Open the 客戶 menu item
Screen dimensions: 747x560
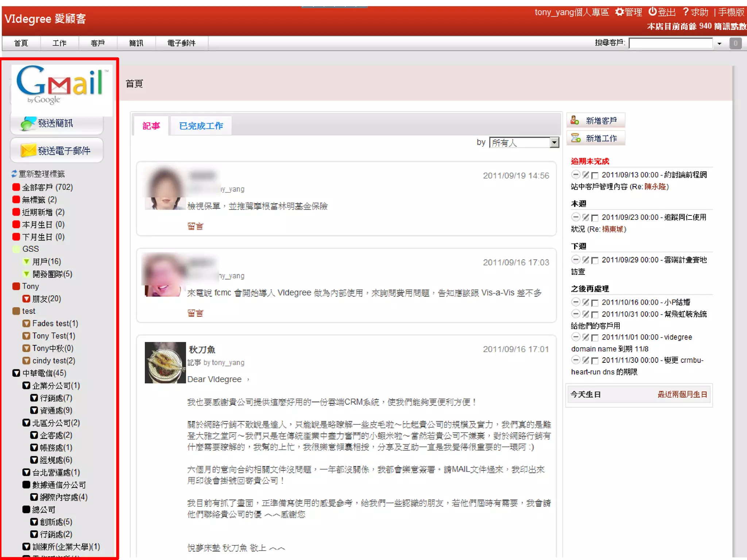pos(98,43)
